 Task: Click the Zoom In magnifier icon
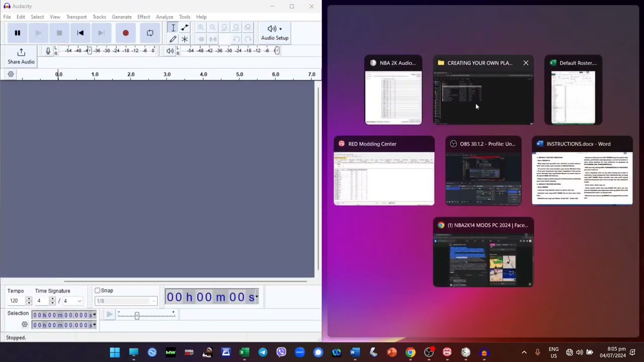pyautogui.click(x=201, y=28)
